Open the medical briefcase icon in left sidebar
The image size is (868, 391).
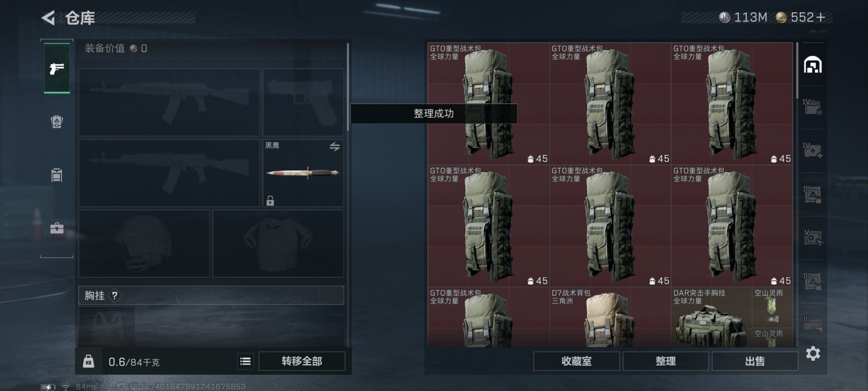point(57,228)
